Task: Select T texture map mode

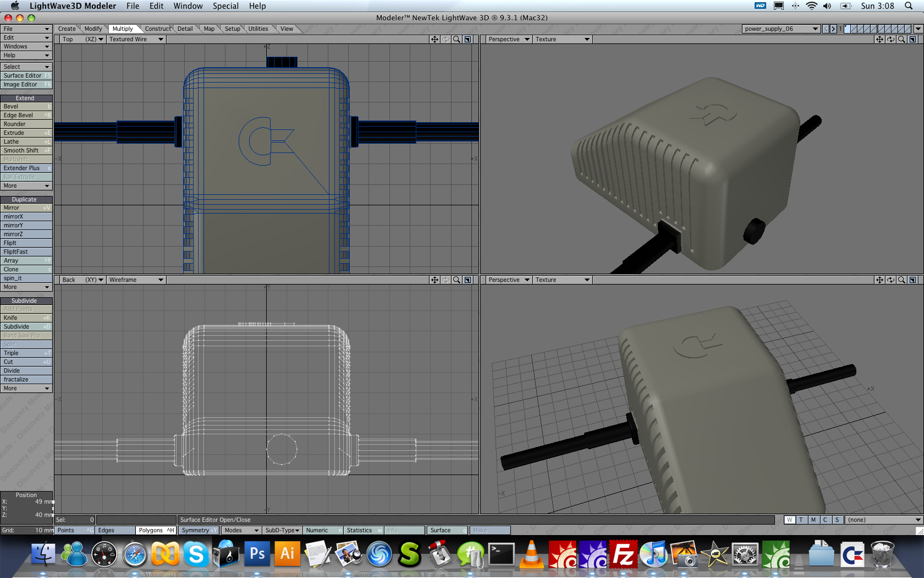Action: coord(801,520)
